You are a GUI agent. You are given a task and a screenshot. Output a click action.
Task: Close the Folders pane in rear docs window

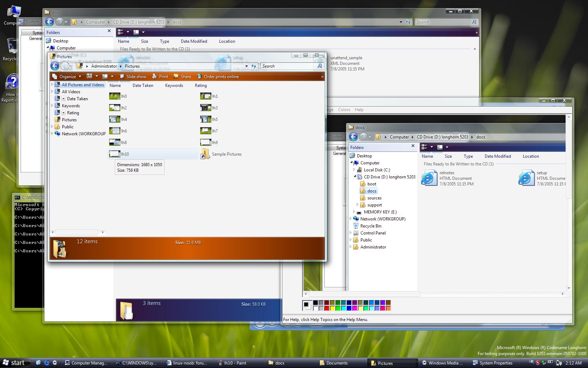point(109,31)
